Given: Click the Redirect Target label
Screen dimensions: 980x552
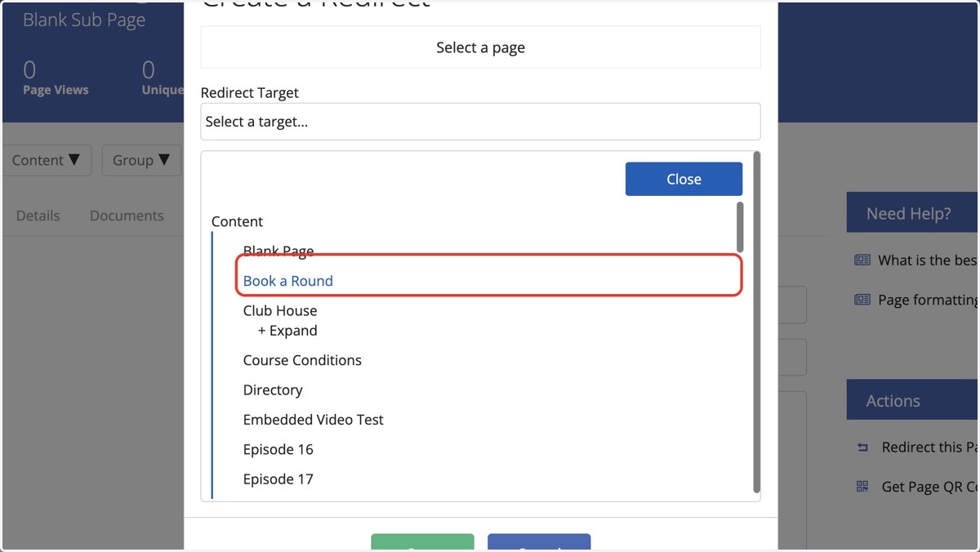Looking at the screenshot, I should pyautogui.click(x=250, y=93).
